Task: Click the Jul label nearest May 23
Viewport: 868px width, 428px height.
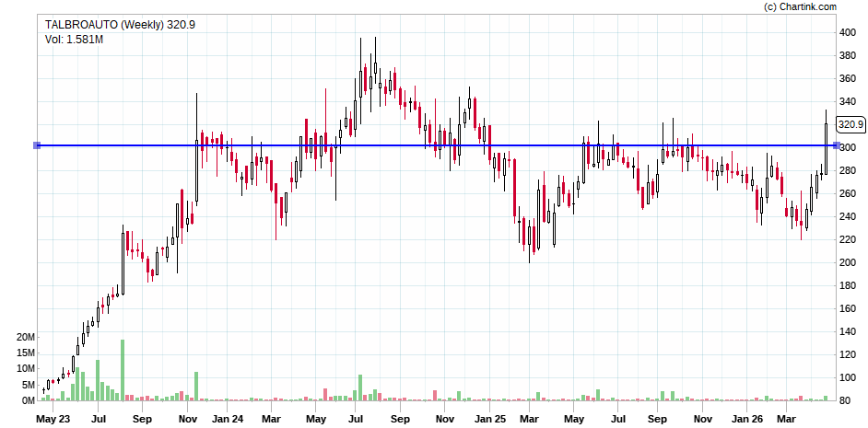Action: 99,419
